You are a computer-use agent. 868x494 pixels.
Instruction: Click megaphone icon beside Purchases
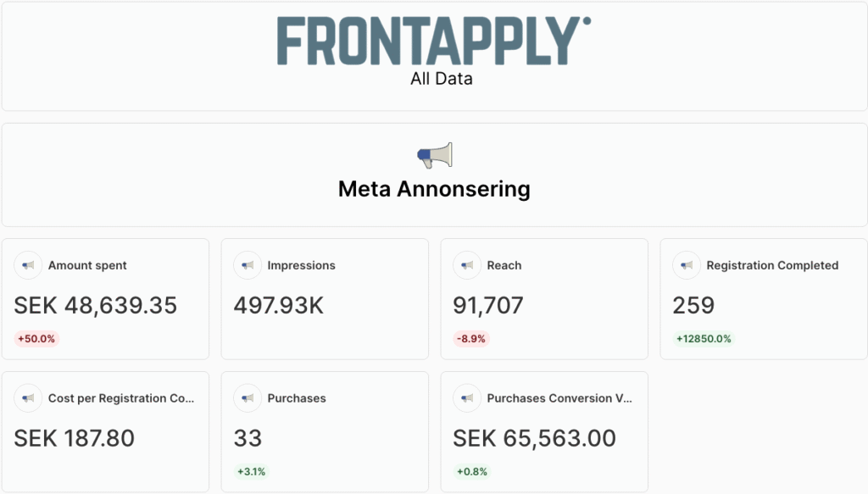point(248,398)
